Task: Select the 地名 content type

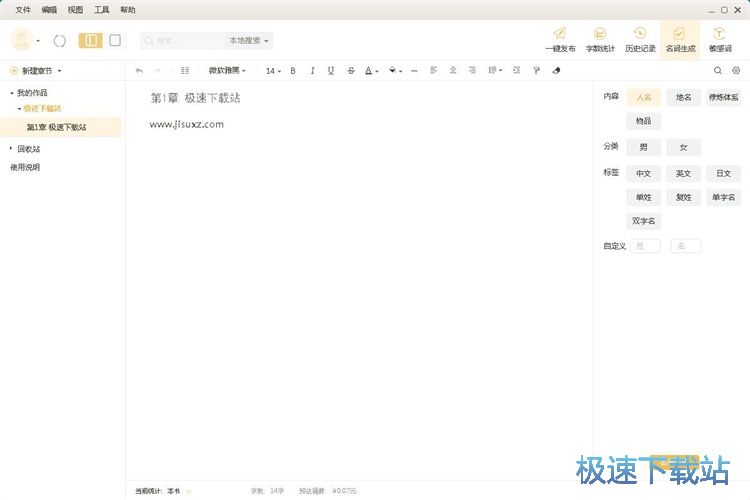Action: pos(684,97)
